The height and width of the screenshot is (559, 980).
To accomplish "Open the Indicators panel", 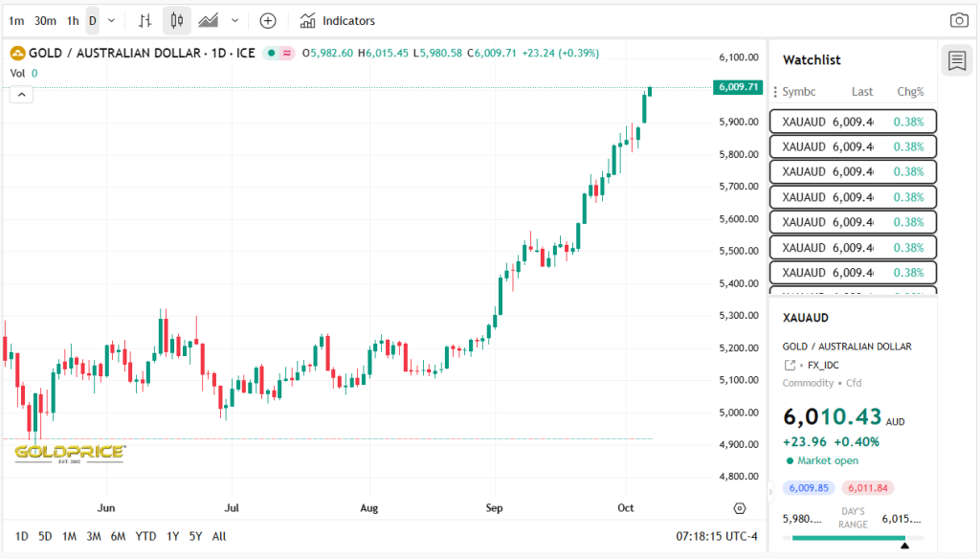I will pos(337,19).
